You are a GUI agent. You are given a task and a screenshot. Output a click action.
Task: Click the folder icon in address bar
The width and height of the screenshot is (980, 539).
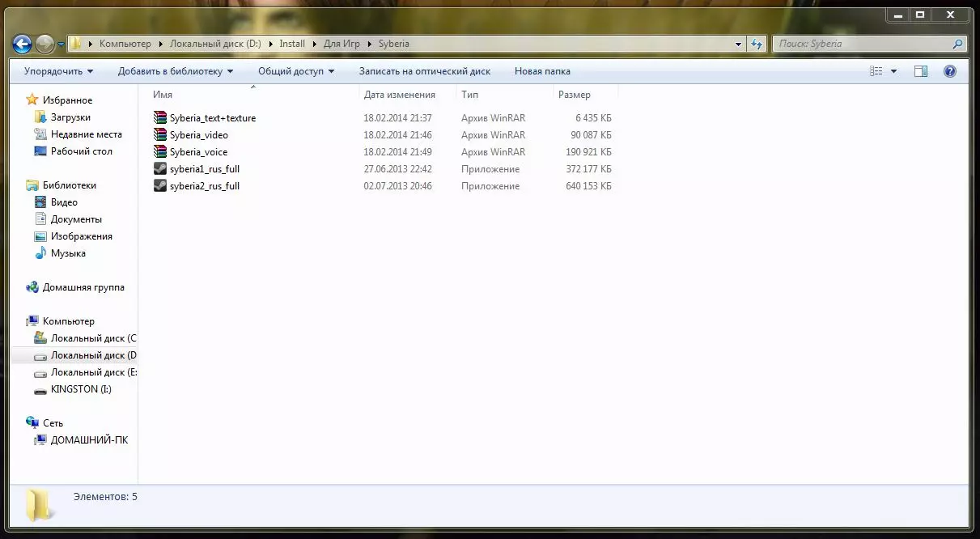click(x=75, y=44)
